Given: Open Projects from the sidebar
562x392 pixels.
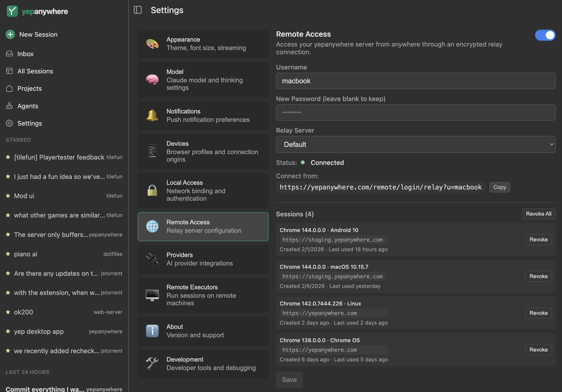Looking at the screenshot, I should 29,88.
